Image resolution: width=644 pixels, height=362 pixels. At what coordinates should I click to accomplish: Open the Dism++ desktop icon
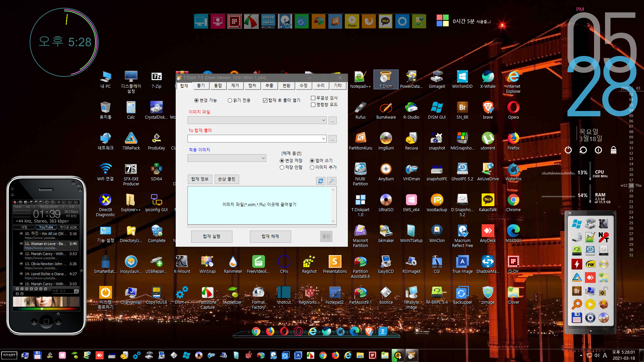click(x=182, y=296)
